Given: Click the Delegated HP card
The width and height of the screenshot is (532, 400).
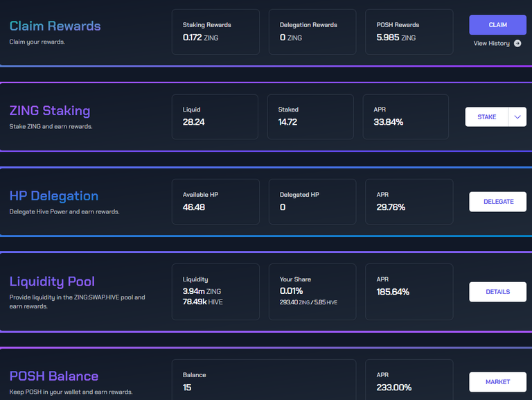Looking at the screenshot, I should 312,202.
